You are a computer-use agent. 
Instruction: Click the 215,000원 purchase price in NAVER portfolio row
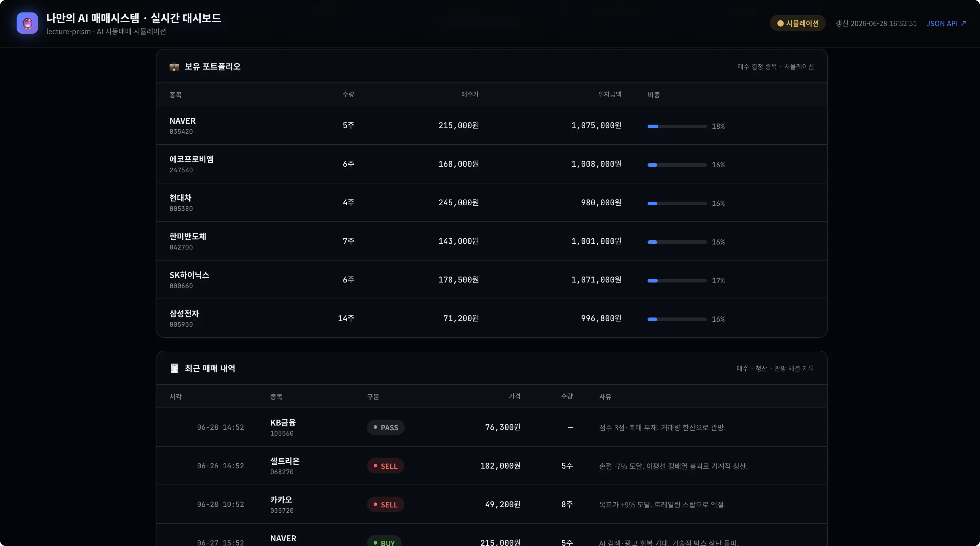pyautogui.click(x=458, y=126)
